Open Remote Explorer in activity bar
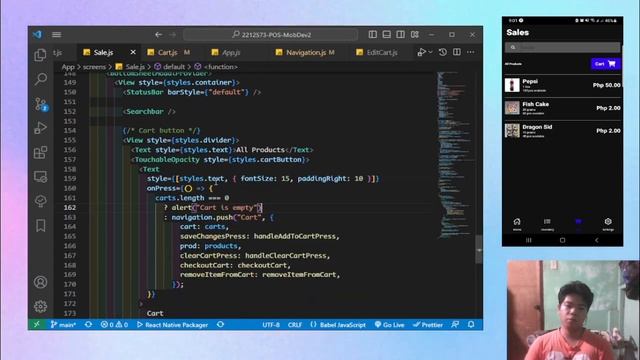 [x=40, y=177]
